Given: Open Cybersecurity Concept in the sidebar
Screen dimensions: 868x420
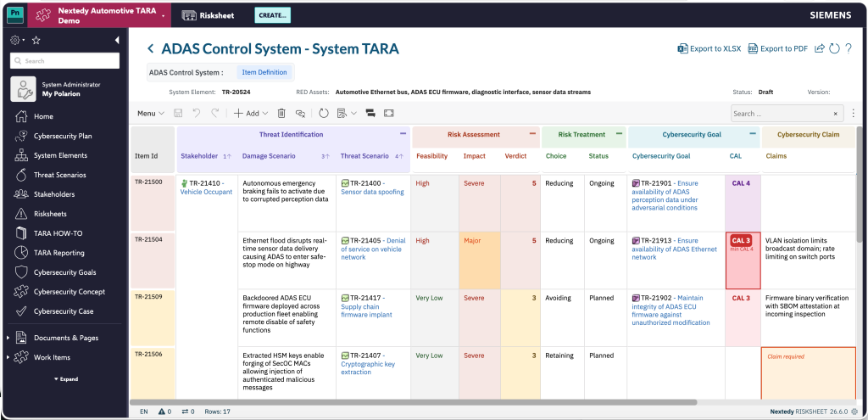Looking at the screenshot, I should 70,291.
